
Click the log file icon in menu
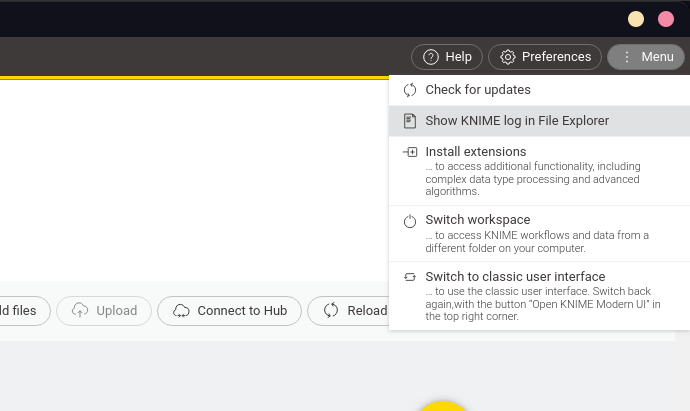410,121
